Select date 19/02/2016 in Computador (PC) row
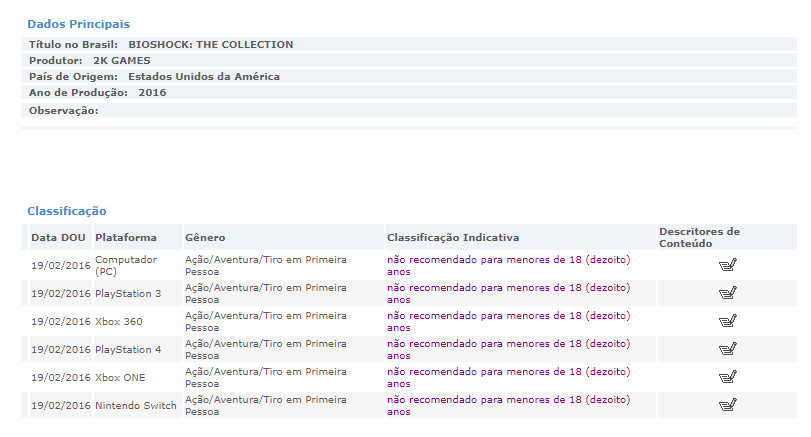811x437 pixels. pos(61,265)
